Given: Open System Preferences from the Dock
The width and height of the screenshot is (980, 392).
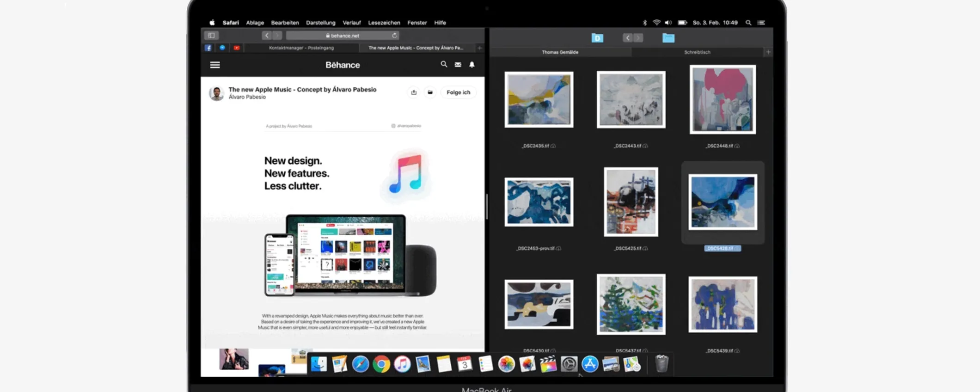Looking at the screenshot, I should pyautogui.click(x=569, y=364).
